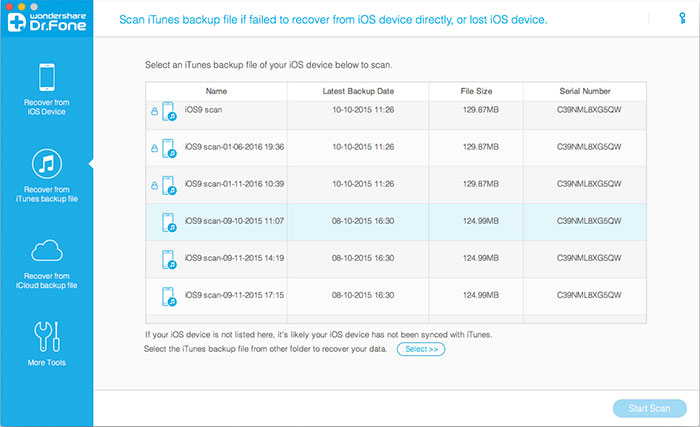The image size is (700, 427).
Task: Click 129.87MB in iOS9 scan-01-11-2016 10:39 row
Action: tap(481, 184)
